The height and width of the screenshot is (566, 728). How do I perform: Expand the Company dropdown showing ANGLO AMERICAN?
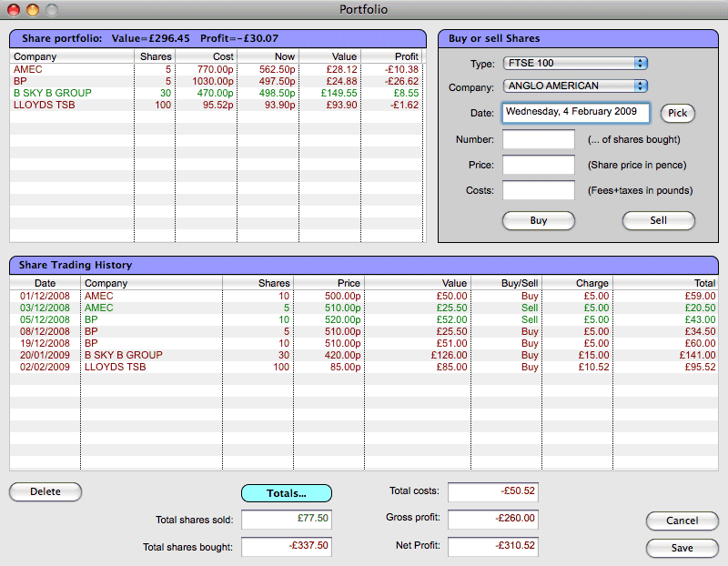coord(574,86)
